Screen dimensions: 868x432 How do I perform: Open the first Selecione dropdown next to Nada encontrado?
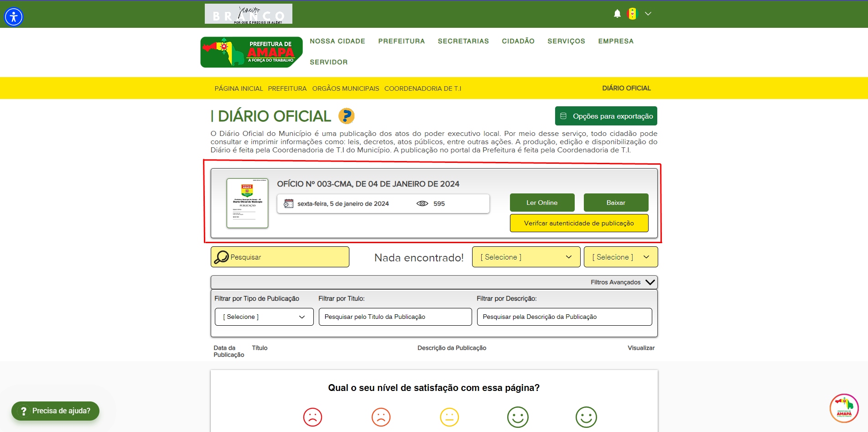click(526, 257)
